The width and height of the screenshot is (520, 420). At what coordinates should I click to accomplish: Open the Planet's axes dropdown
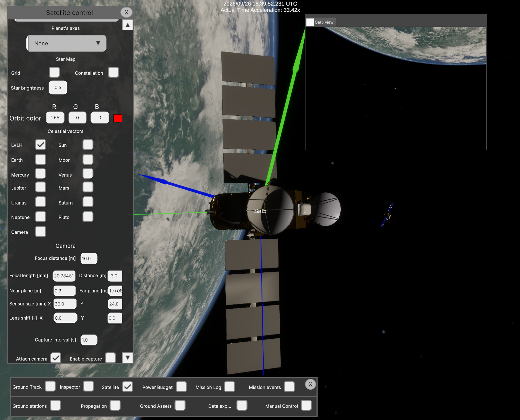pyautogui.click(x=66, y=43)
